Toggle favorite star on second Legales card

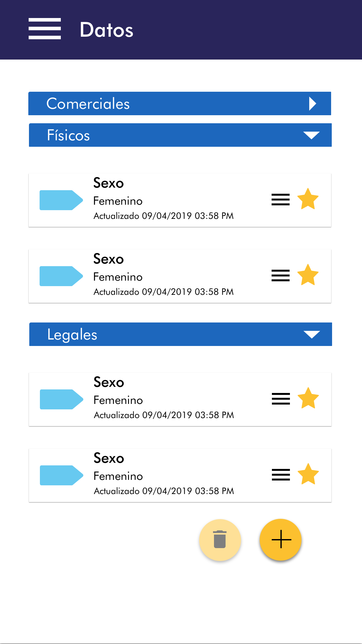[308, 474]
